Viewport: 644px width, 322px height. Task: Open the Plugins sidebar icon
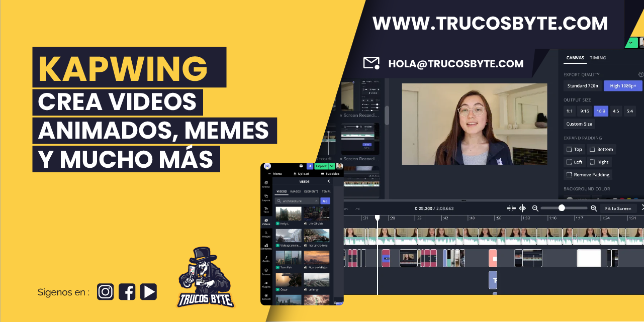point(266,284)
